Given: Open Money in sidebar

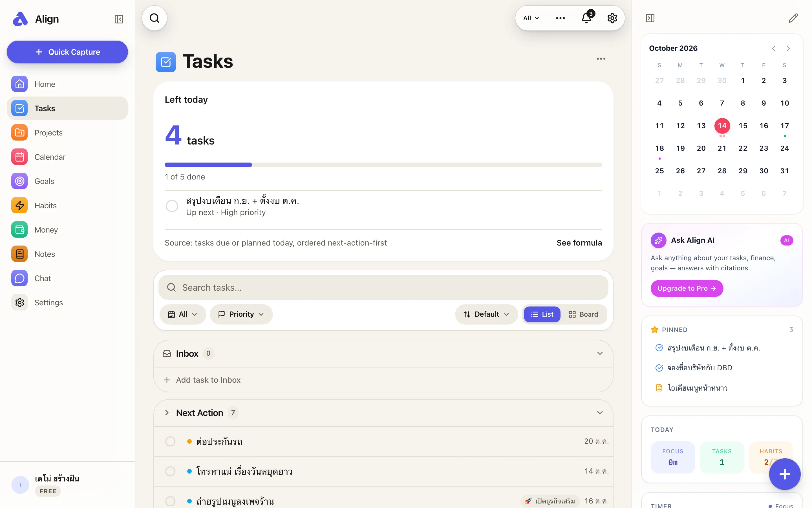Looking at the screenshot, I should 67,230.
